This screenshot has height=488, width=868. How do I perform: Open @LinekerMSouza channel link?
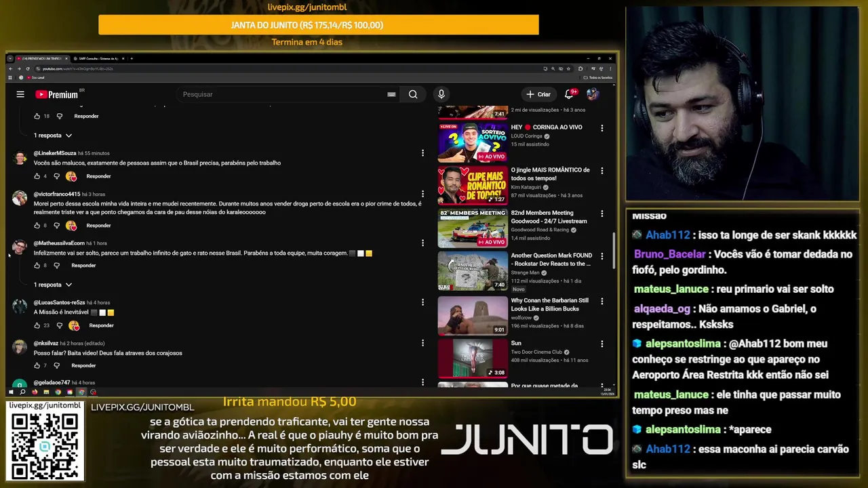coord(55,153)
